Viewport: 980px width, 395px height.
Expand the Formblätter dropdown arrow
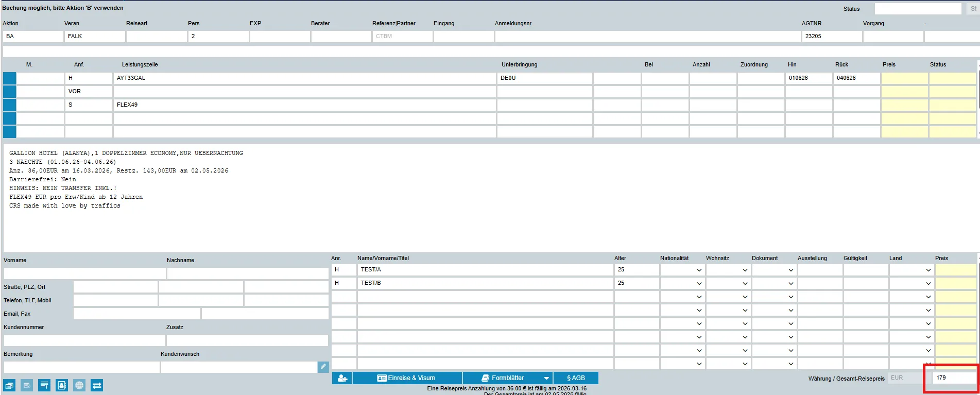click(546, 378)
